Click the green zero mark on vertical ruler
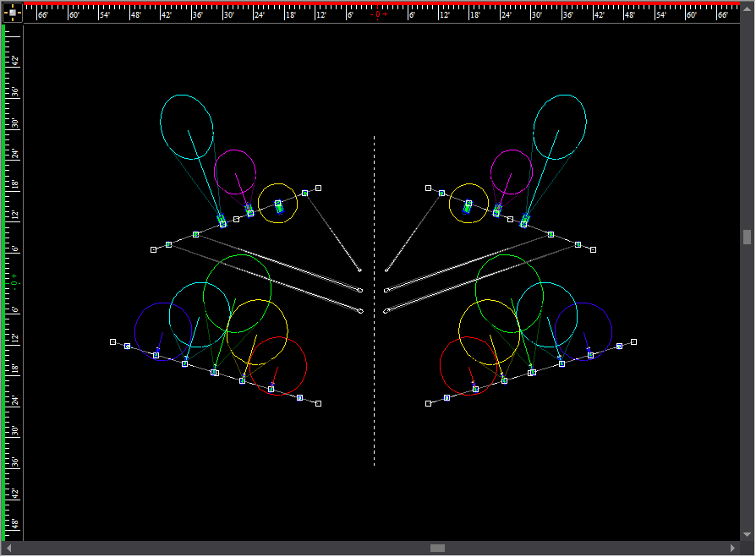This screenshot has width=756, height=557. pos(14,281)
